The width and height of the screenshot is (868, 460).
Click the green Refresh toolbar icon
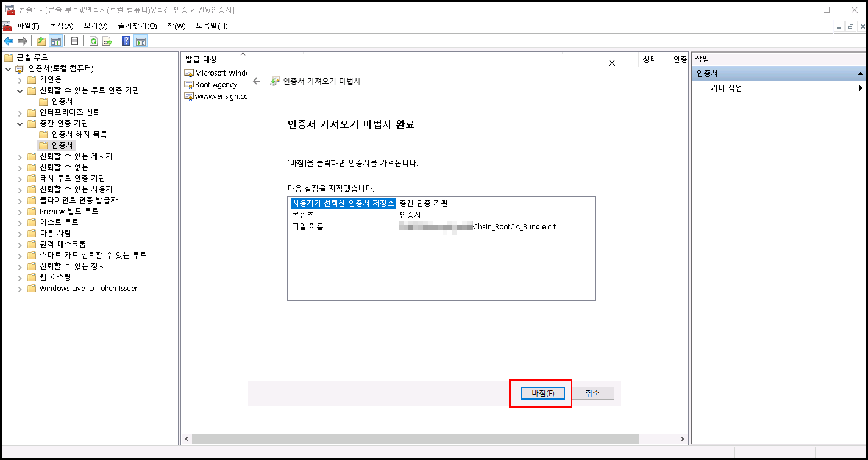93,41
